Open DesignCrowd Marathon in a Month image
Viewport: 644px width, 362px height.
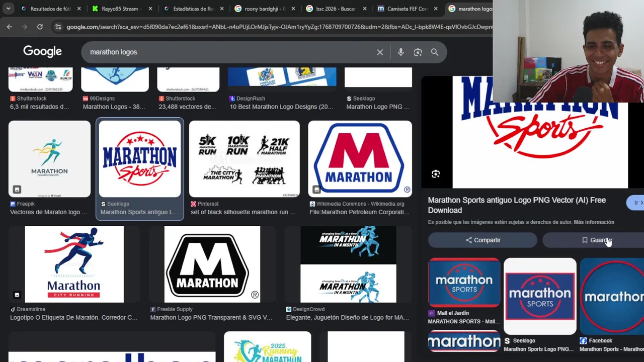tap(348, 264)
